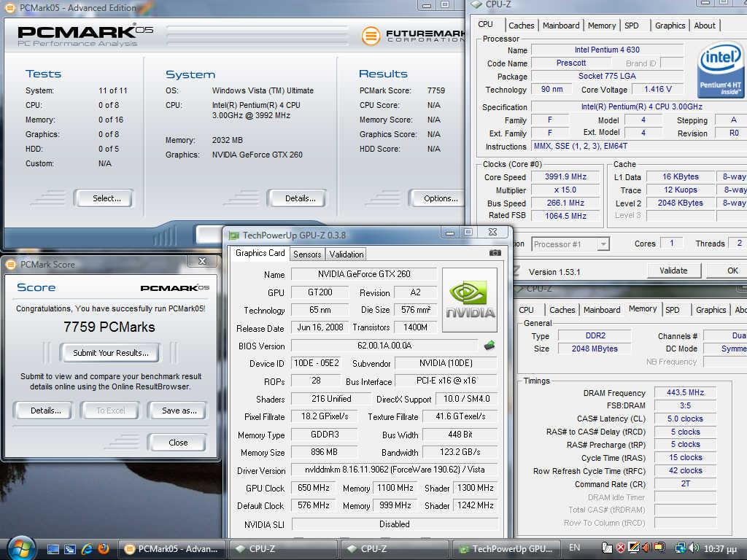This screenshot has width=747, height=560.
Task: Click the Futuremark logo in PCMark05
Action: click(x=413, y=36)
